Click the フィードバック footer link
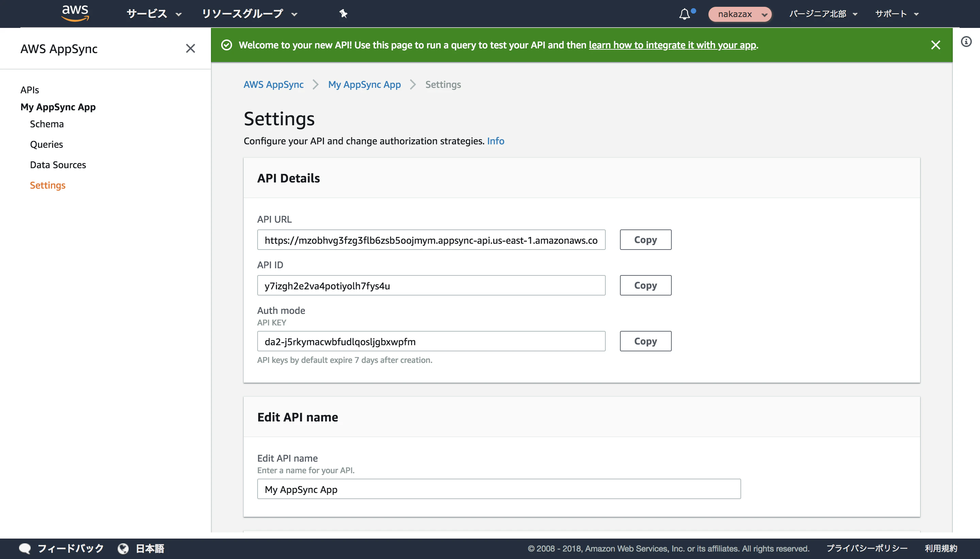Screen dimensions: 980x559 tap(70, 548)
